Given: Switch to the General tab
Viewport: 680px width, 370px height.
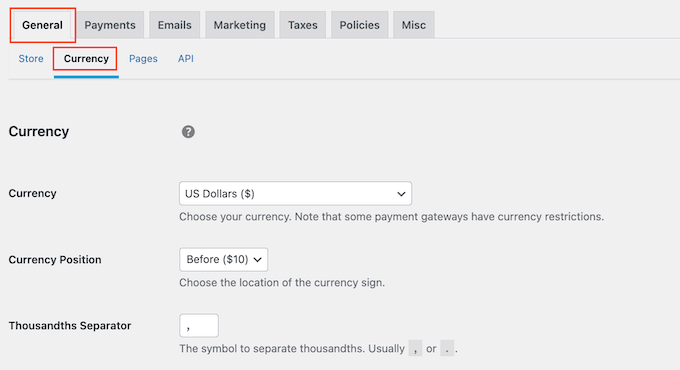Looking at the screenshot, I should 42,25.
